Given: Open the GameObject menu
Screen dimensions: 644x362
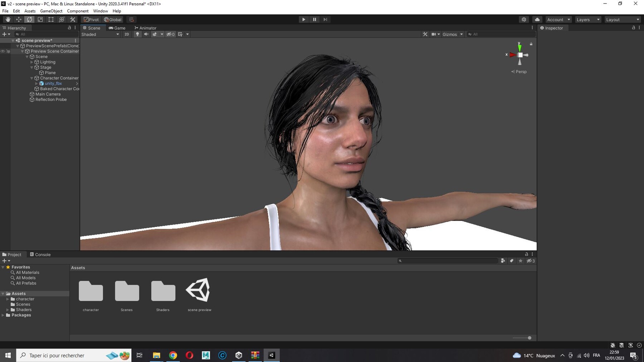Looking at the screenshot, I should [x=51, y=11].
